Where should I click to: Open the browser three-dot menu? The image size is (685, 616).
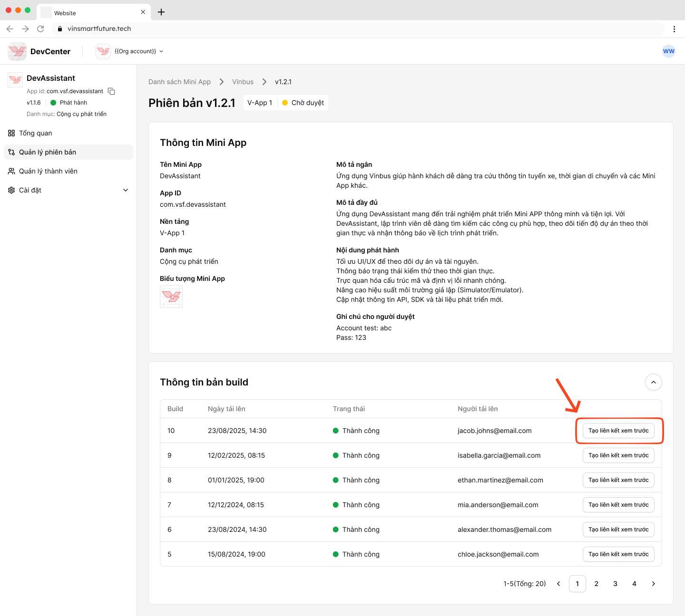tap(674, 29)
